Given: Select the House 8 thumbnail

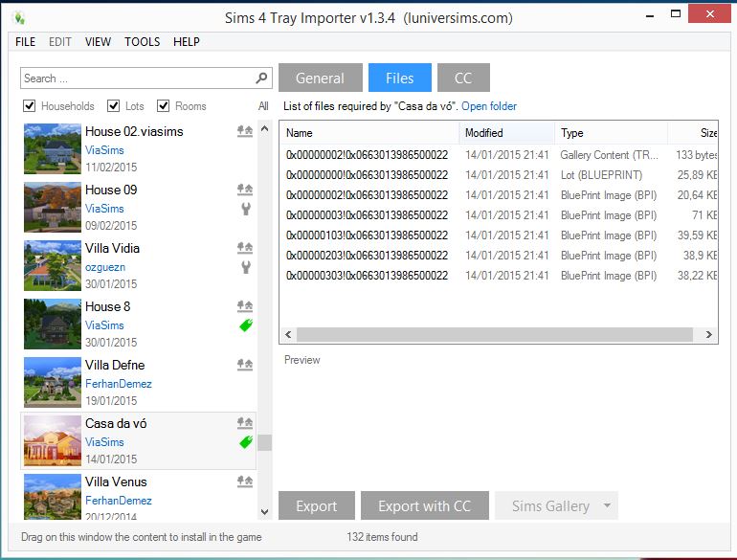Looking at the screenshot, I should 53,324.
